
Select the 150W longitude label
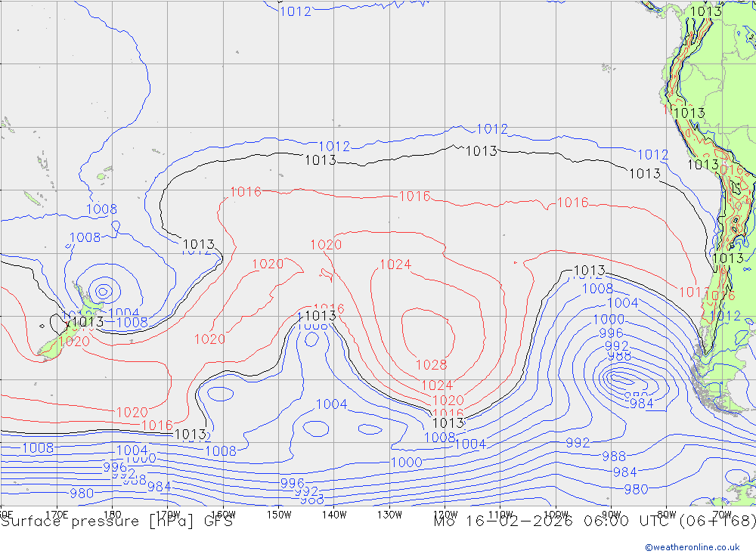coord(279,515)
